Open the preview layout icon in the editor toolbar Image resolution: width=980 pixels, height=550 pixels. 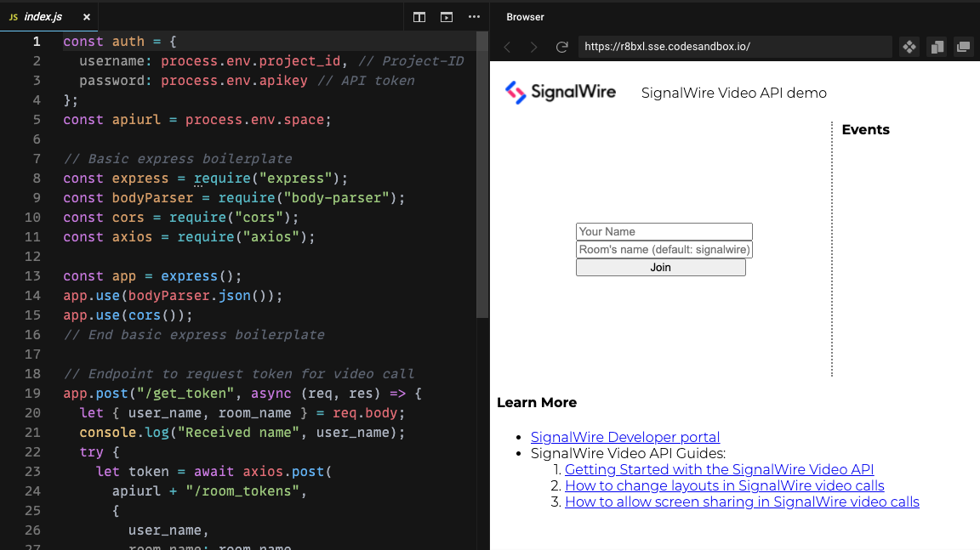click(447, 17)
